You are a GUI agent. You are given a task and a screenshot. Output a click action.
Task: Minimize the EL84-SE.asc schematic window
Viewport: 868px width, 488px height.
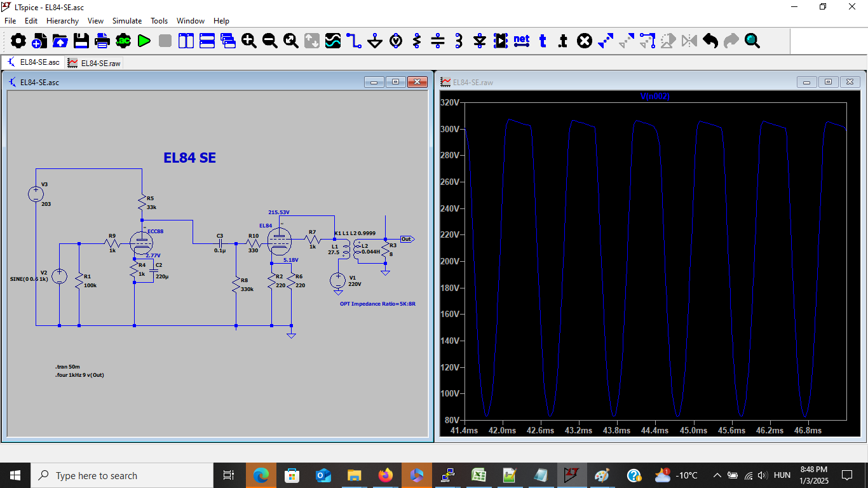(x=374, y=82)
